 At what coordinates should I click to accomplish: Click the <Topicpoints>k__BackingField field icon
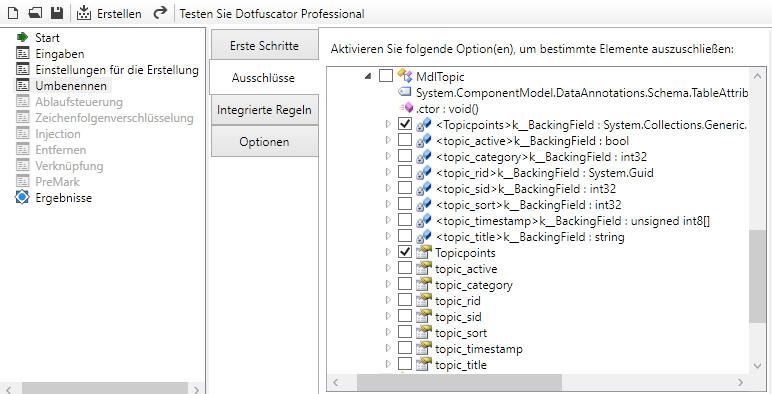[424, 125]
